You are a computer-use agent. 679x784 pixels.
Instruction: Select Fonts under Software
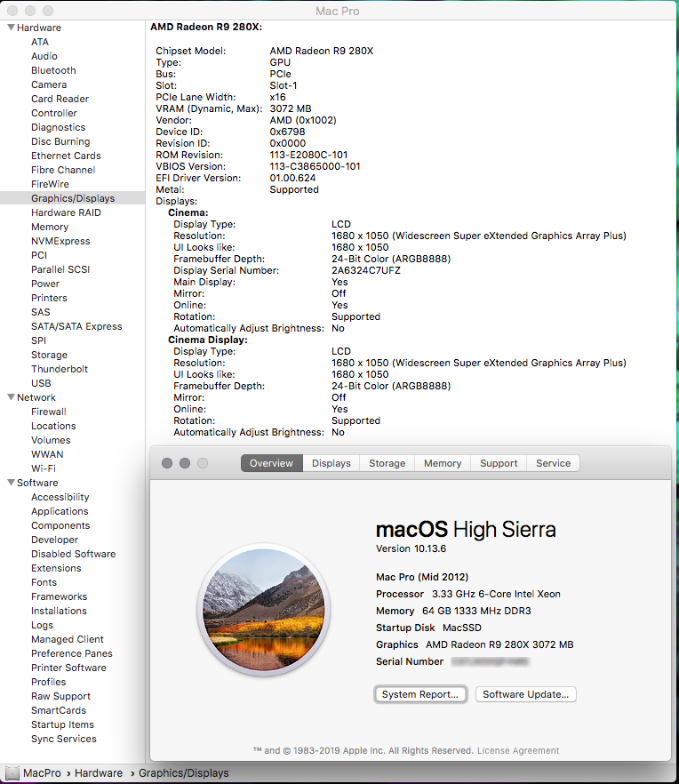coord(44,582)
